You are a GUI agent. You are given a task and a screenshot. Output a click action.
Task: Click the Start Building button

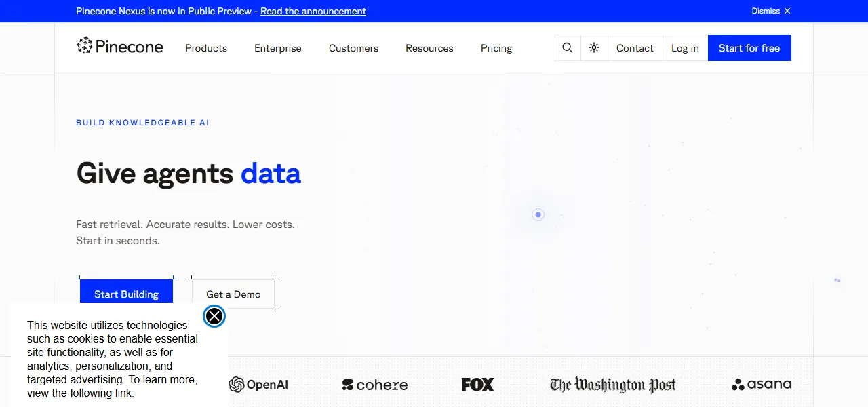click(x=126, y=294)
